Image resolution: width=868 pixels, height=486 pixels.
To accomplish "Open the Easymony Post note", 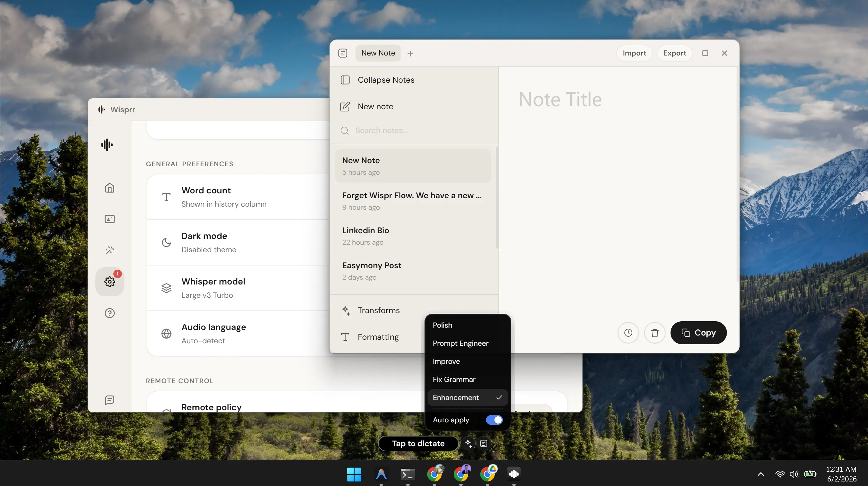I will (x=413, y=271).
